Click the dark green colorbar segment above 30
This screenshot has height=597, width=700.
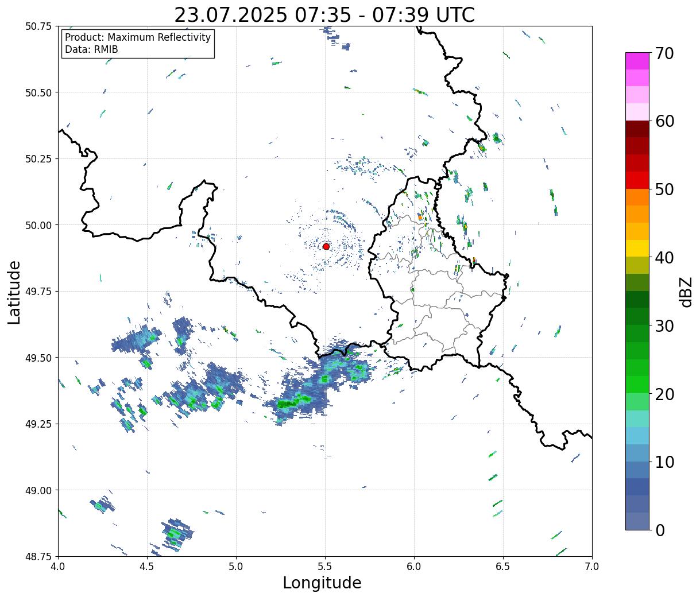click(x=637, y=316)
